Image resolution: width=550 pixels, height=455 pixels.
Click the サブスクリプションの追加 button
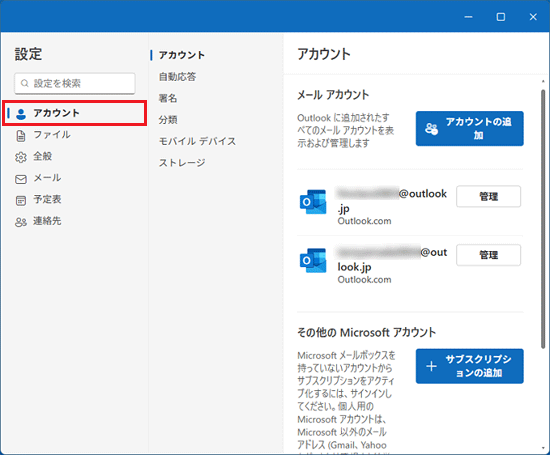point(470,366)
